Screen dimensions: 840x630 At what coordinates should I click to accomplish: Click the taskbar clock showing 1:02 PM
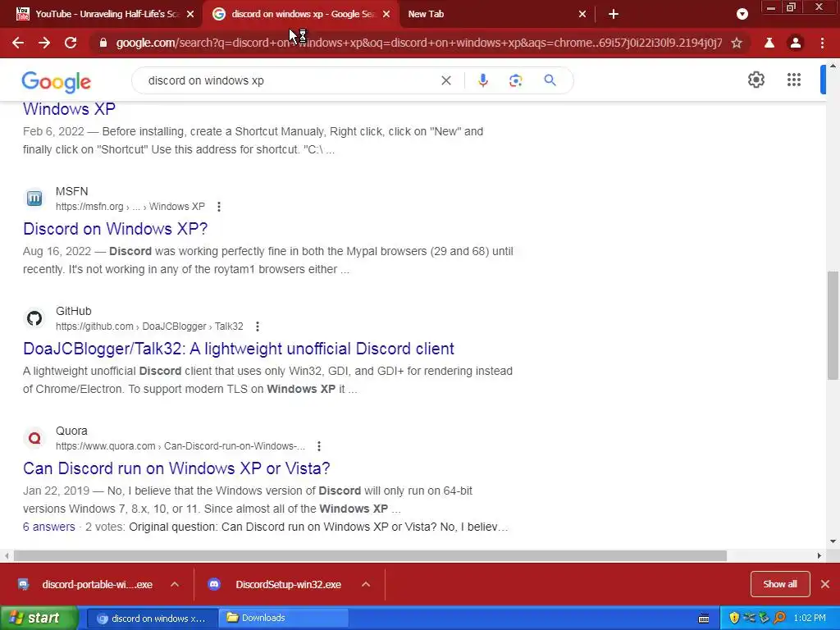click(810, 618)
